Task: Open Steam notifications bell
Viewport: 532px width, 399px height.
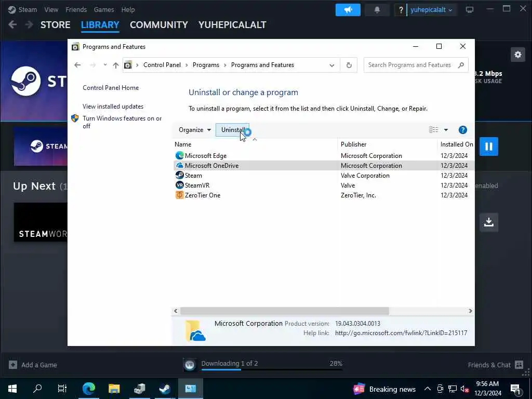Action: (377, 10)
